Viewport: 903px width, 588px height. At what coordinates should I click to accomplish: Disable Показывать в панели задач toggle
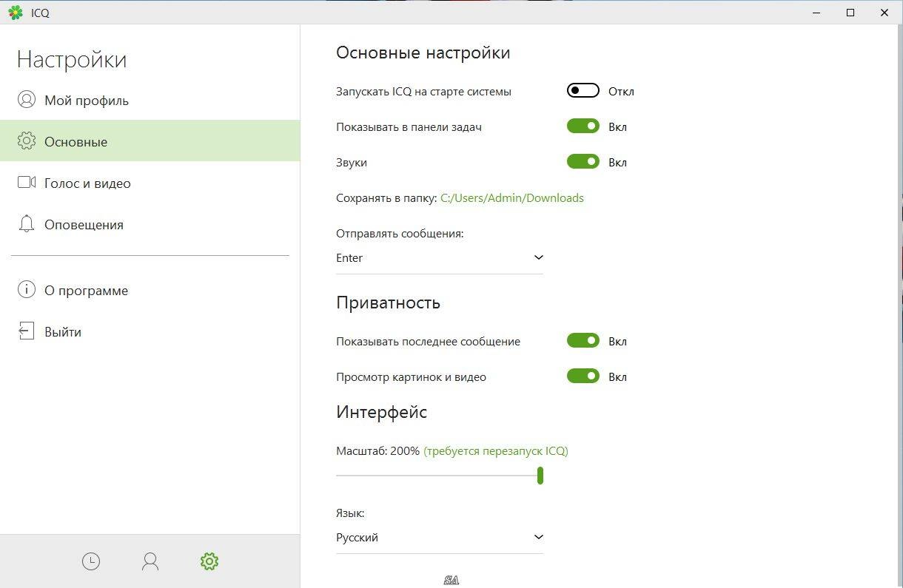(583, 126)
